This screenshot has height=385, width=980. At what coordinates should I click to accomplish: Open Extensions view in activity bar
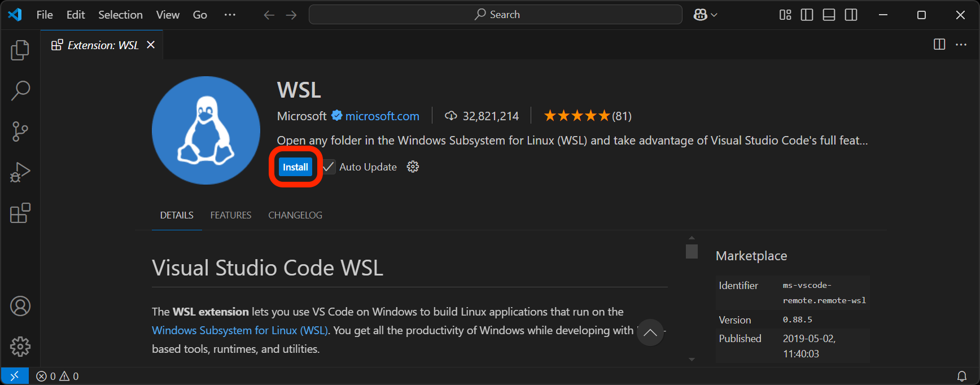click(x=20, y=213)
